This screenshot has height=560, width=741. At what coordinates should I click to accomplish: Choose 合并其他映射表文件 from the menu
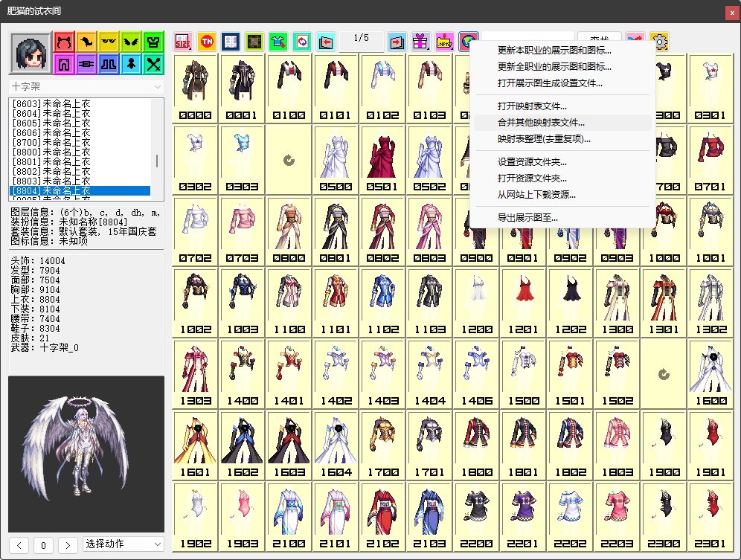point(541,123)
